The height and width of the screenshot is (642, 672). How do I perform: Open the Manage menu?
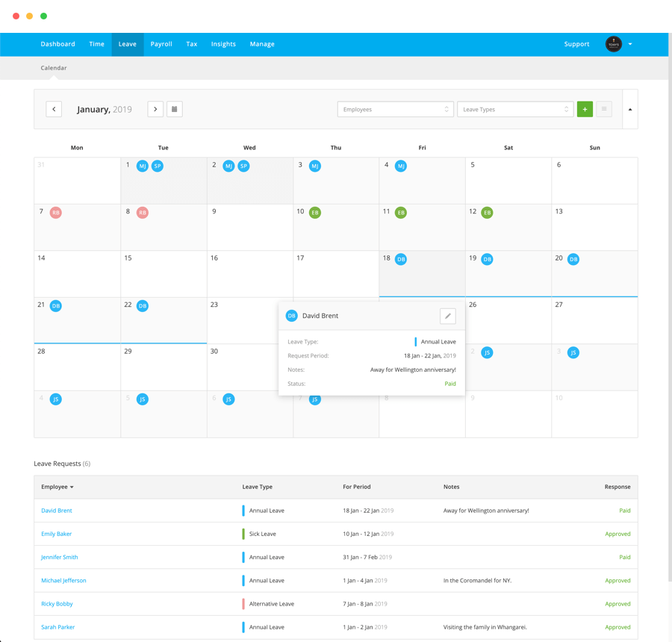tap(262, 44)
